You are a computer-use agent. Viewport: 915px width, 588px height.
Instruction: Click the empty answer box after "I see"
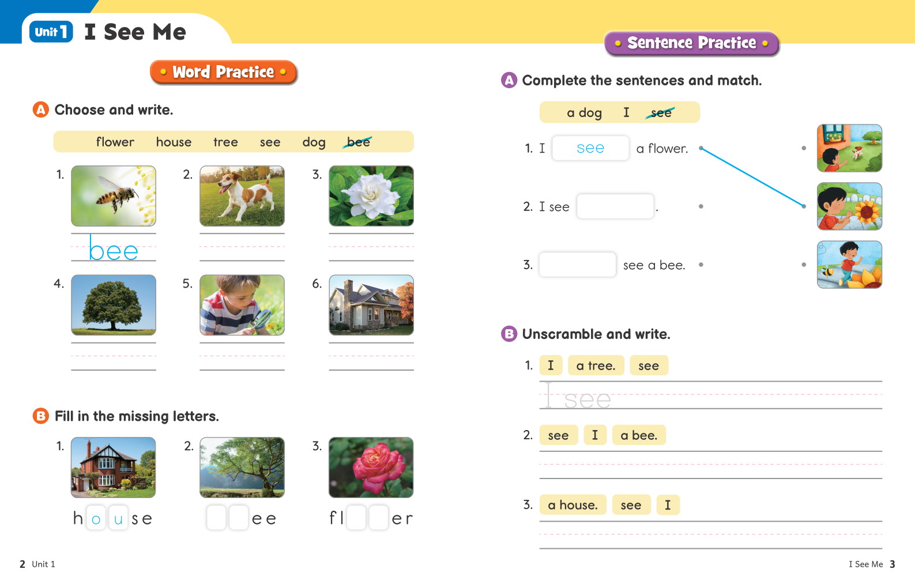pyautogui.click(x=615, y=206)
